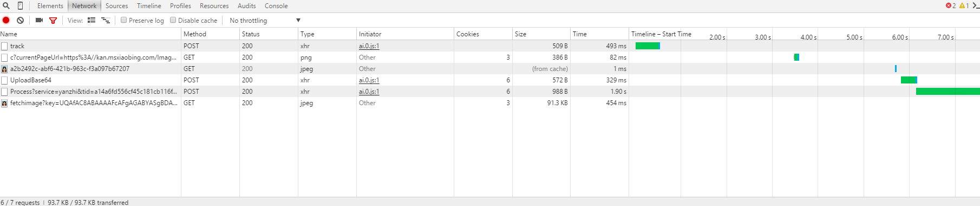Select the fetchimage request row
This screenshot has width=980, height=206.
[490, 103]
